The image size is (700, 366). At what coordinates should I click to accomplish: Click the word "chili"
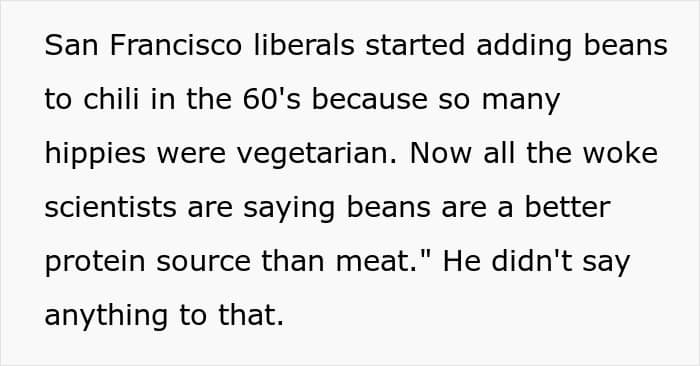click(111, 99)
